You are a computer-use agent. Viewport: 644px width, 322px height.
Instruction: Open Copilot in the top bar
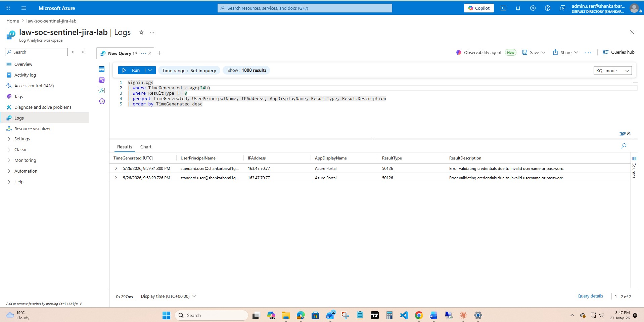coord(479,8)
